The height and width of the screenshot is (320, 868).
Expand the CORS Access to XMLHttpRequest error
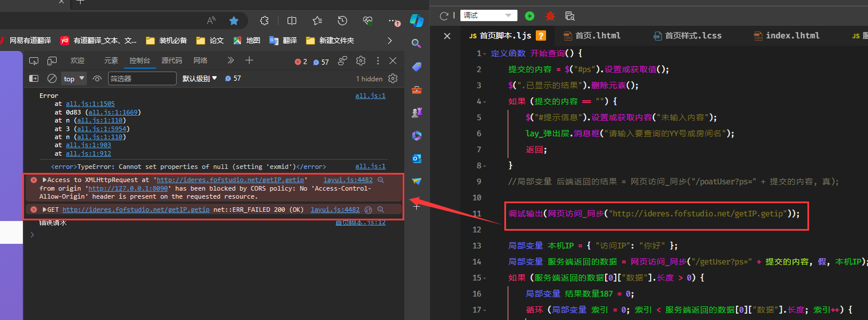(45, 180)
